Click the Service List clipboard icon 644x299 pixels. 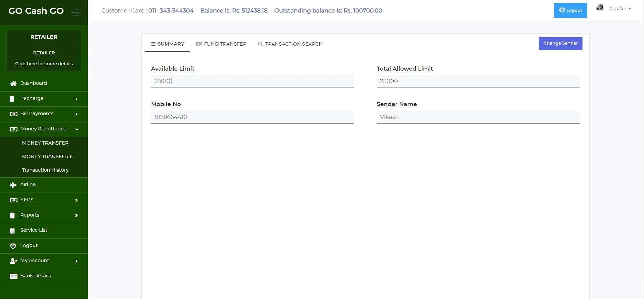click(13, 230)
